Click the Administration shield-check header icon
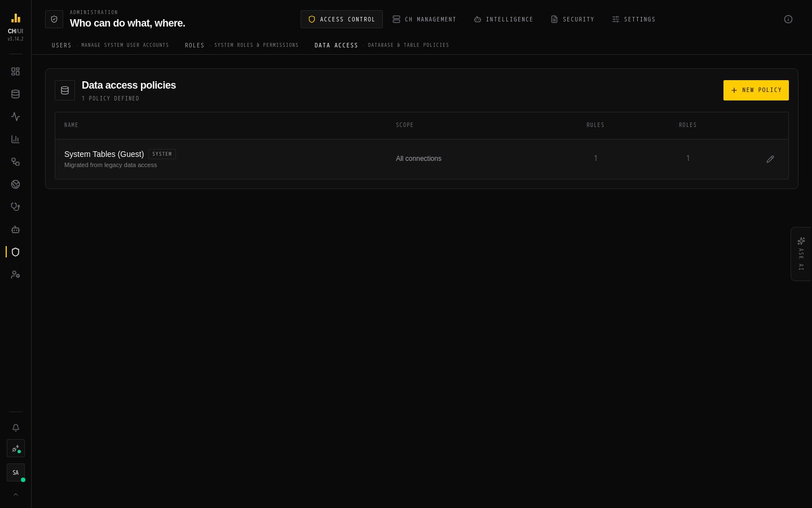The width and height of the screenshot is (812, 508). pyautogui.click(x=54, y=19)
